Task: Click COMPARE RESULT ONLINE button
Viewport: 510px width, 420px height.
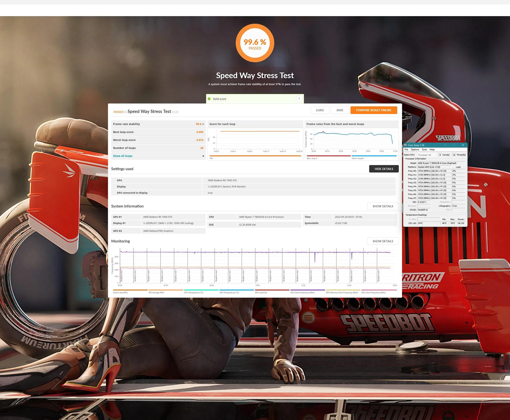Action: 374,110
